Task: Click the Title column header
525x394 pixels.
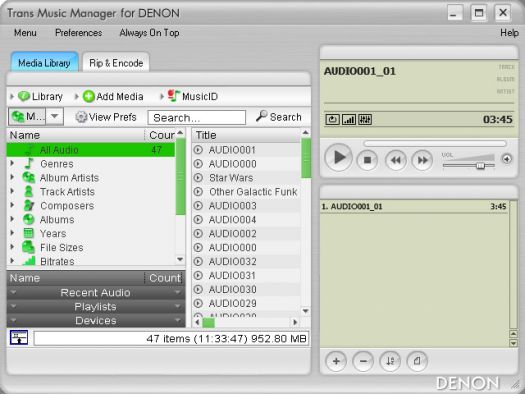Action: 246,135
